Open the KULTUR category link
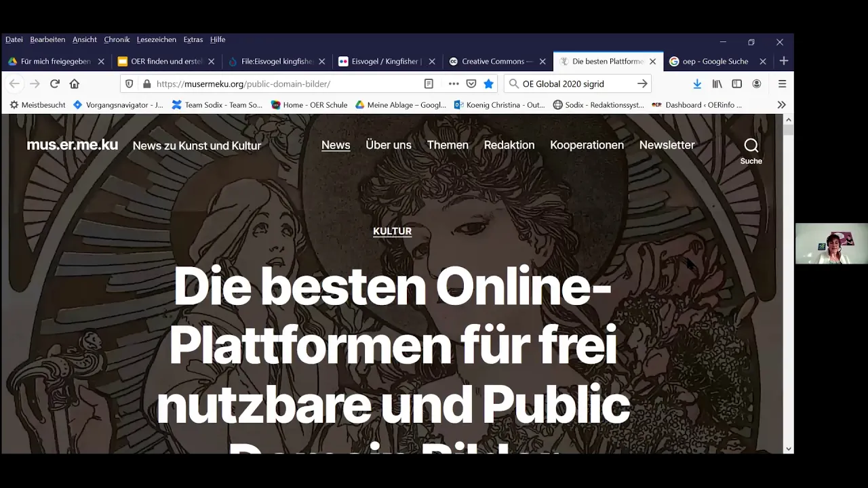The image size is (868, 488). (x=392, y=231)
